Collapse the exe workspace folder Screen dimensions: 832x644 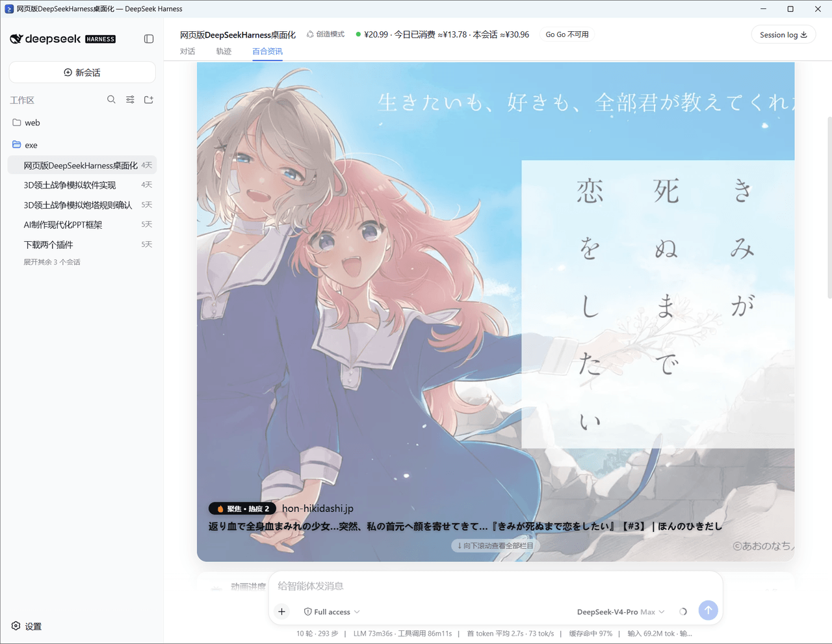tap(83, 145)
